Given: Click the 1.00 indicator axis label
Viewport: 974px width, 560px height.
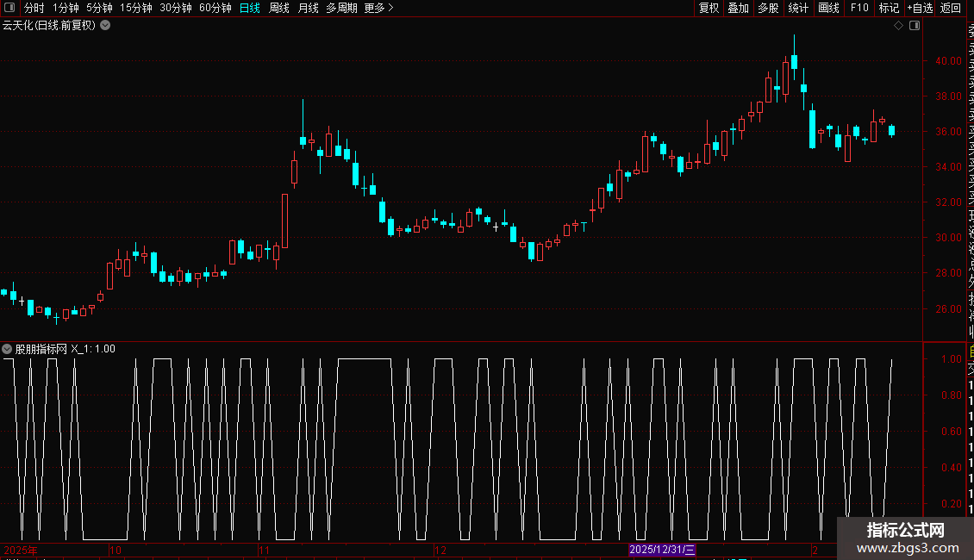Looking at the screenshot, I should pos(952,359).
